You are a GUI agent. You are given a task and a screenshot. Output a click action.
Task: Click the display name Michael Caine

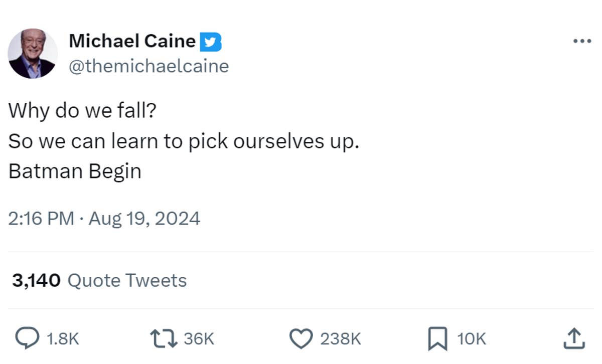133,41
